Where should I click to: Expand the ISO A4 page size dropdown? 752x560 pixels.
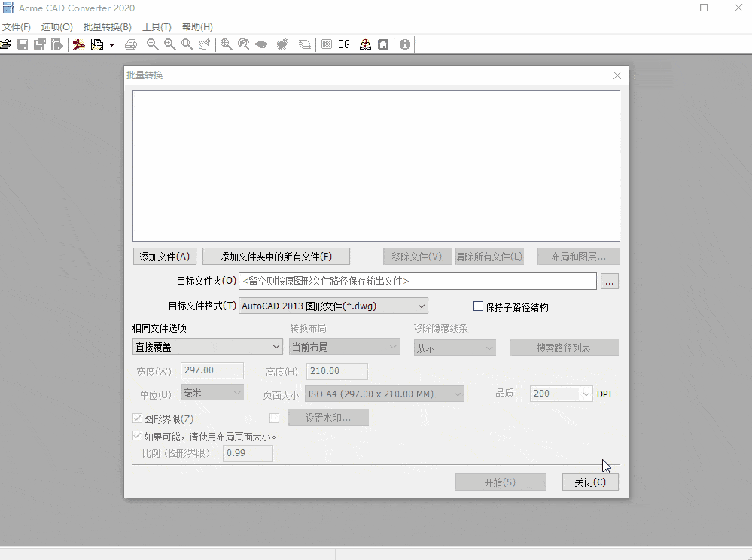click(385, 394)
